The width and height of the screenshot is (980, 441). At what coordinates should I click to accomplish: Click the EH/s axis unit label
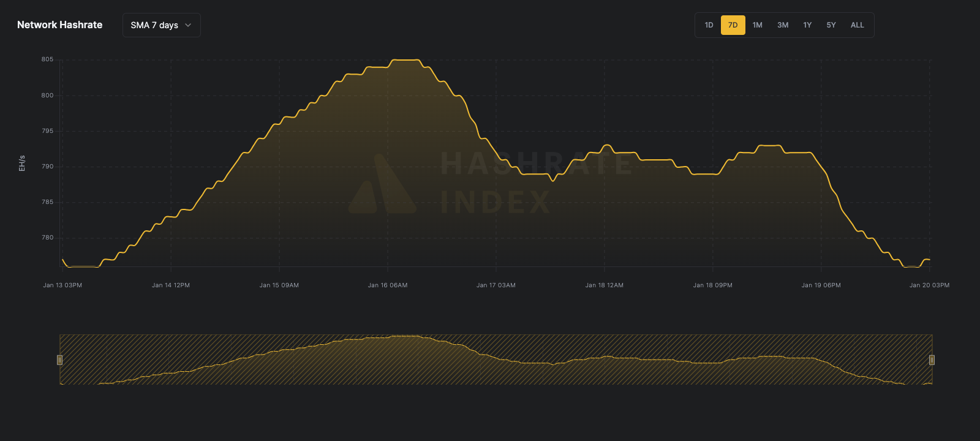22,163
